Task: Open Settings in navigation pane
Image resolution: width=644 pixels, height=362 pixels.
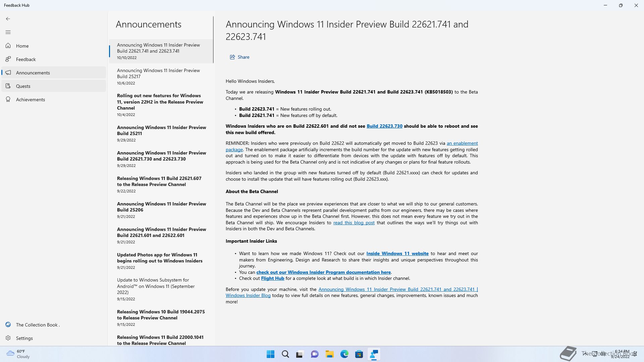Action: coord(54,338)
